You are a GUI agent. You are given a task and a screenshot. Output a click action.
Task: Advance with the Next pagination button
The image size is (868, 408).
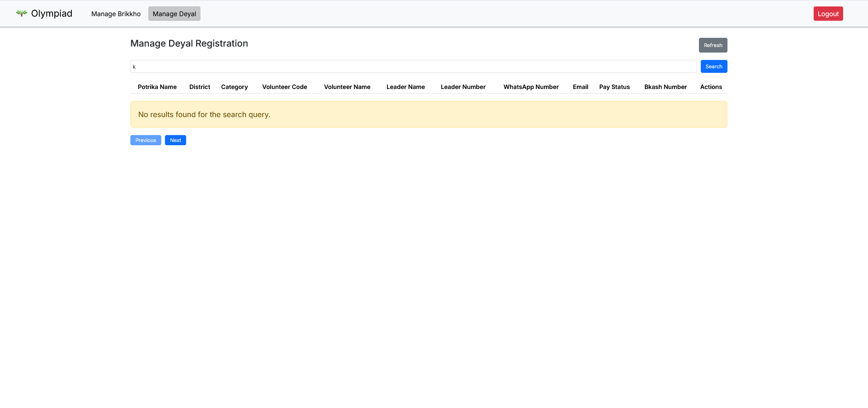pyautogui.click(x=176, y=140)
